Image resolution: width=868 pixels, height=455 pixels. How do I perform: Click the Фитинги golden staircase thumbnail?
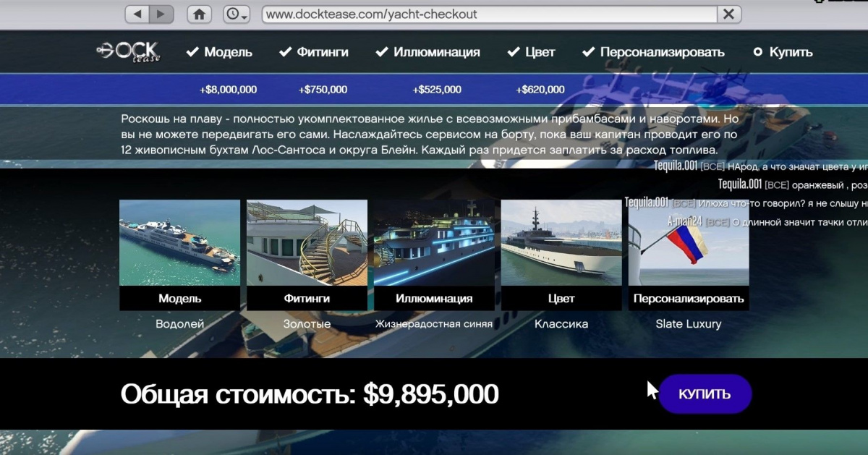coord(307,242)
